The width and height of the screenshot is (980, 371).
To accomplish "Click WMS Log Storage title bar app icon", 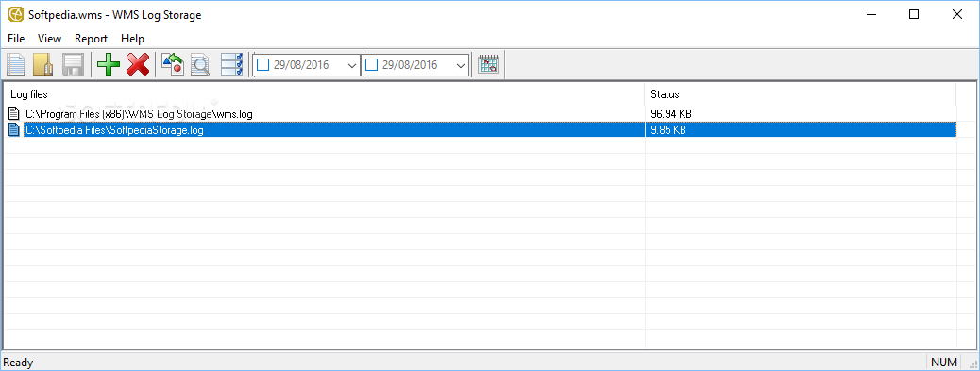I will [x=16, y=15].
